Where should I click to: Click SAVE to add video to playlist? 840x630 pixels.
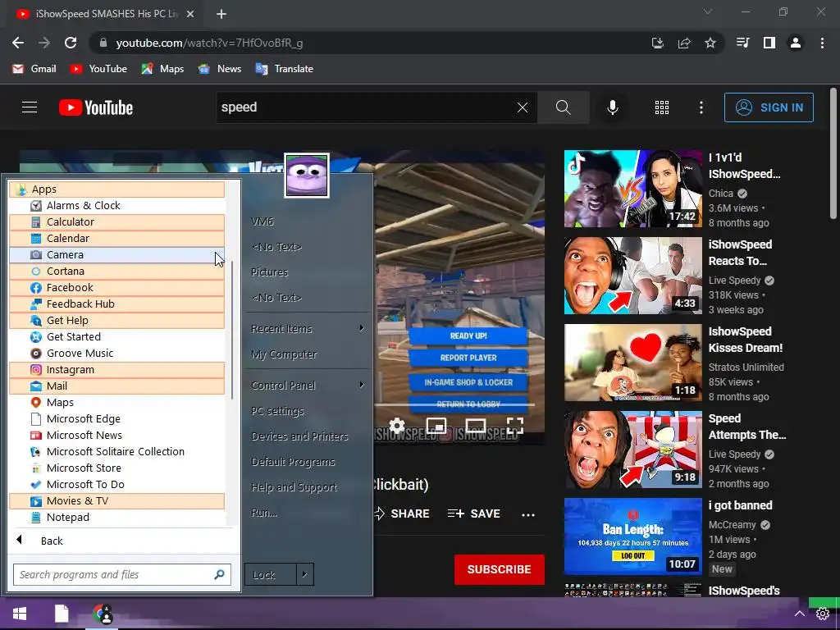coord(473,514)
